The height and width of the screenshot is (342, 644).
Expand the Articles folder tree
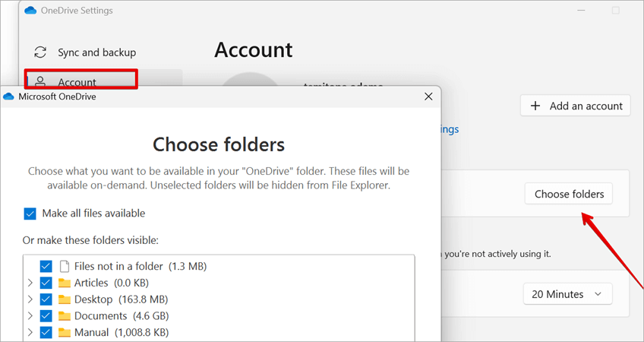30,283
